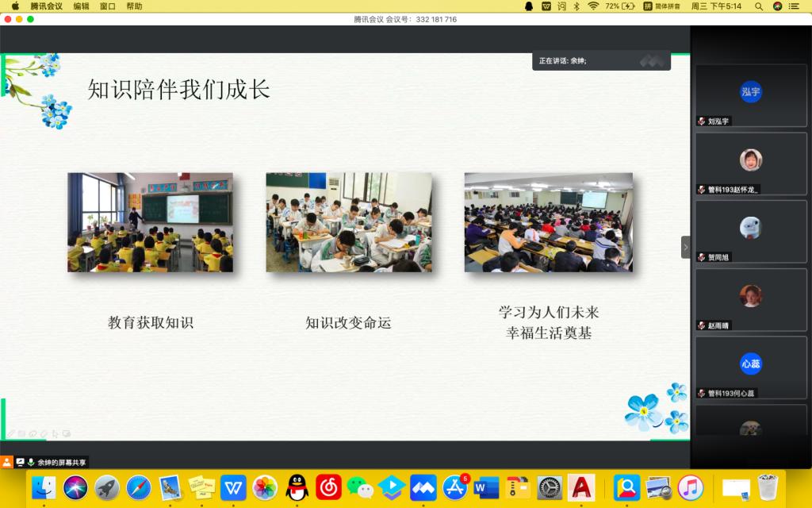Open QQ penguin app in Dock
The height and width of the screenshot is (508, 812).
pos(297,487)
